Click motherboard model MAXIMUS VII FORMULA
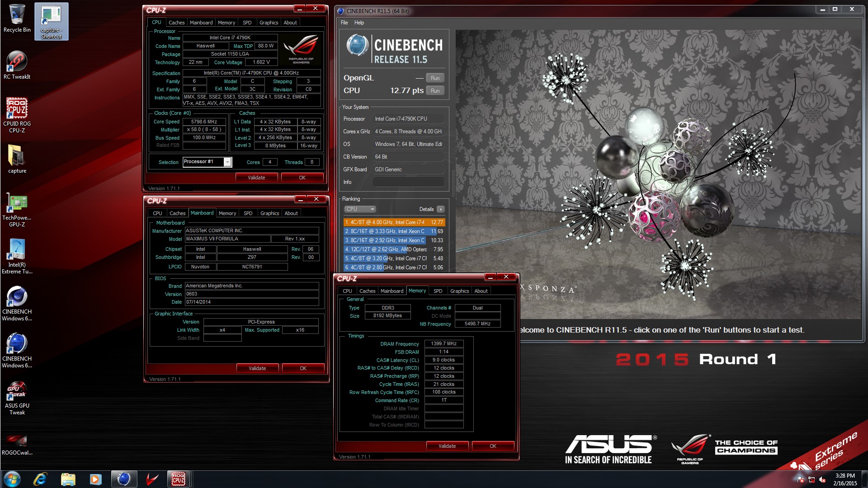868x488 pixels. pyautogui.click(x=227, y=239)
